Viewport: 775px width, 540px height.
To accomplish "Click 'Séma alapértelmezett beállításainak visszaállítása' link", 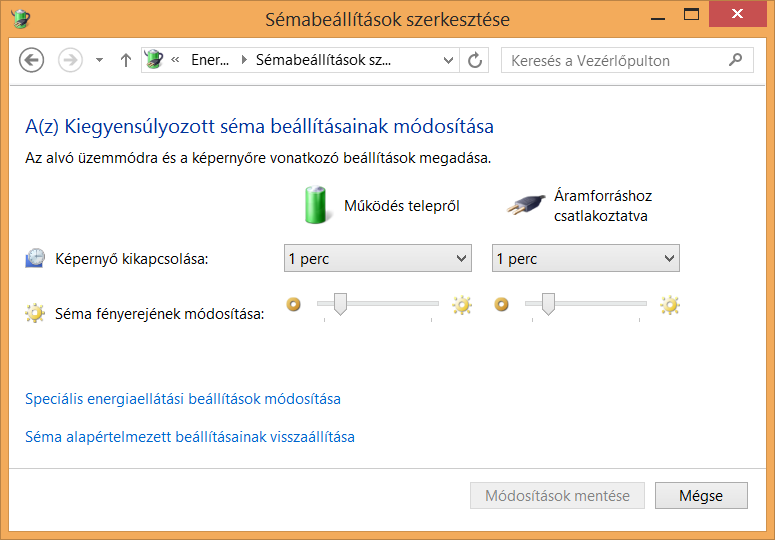I will point(190,437).
